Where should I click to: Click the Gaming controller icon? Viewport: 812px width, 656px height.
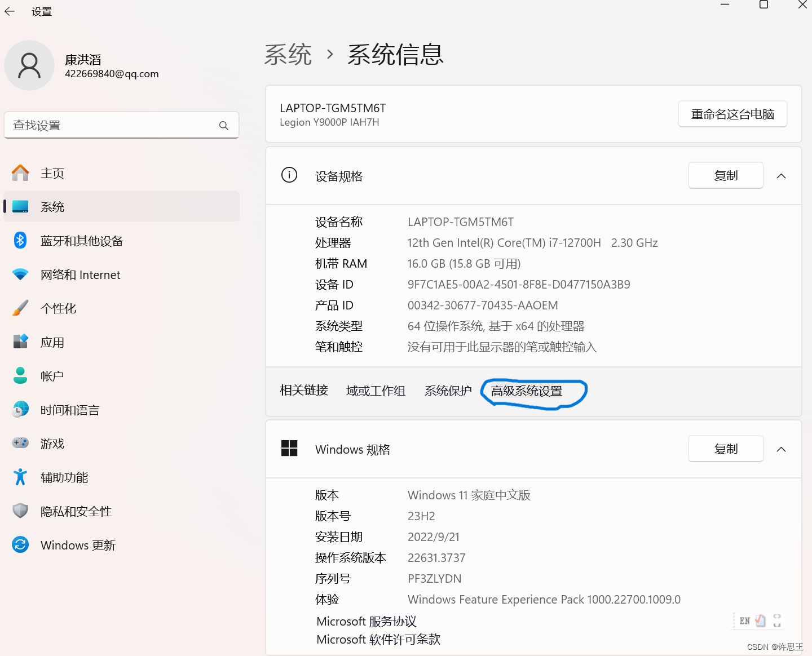pos(20,443)
